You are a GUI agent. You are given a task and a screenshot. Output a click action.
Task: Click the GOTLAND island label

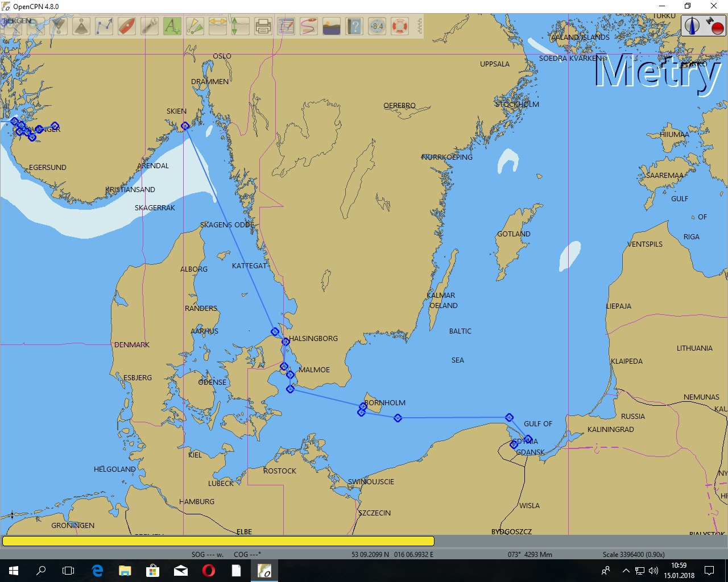point(514,234)
